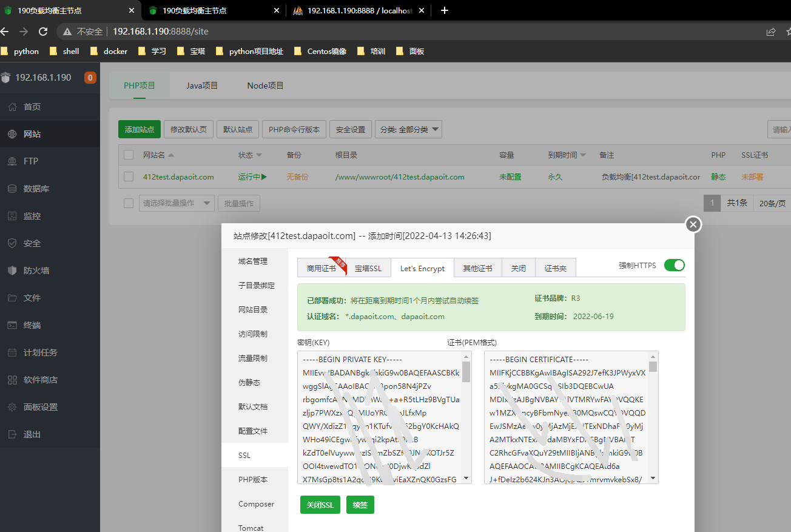Open the 安全 shield icon
This screenshot has width=791, height=532.
point(12,243)
